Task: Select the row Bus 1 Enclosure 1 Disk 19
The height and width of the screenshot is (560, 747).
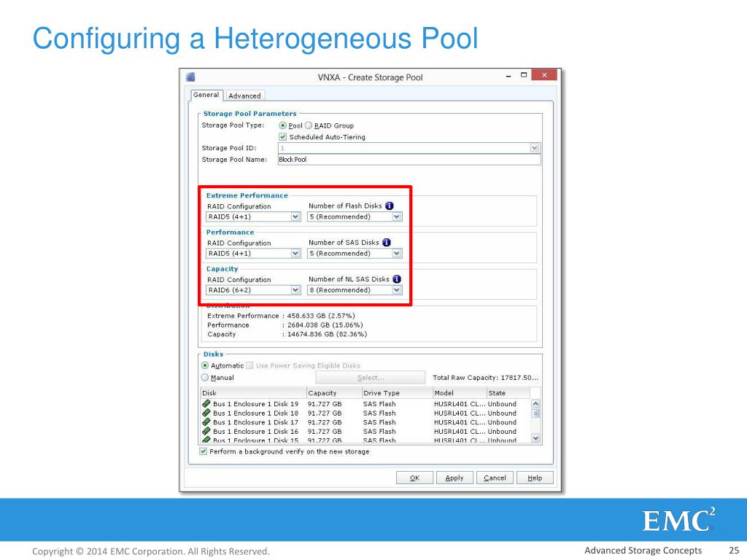Action: 365,404
